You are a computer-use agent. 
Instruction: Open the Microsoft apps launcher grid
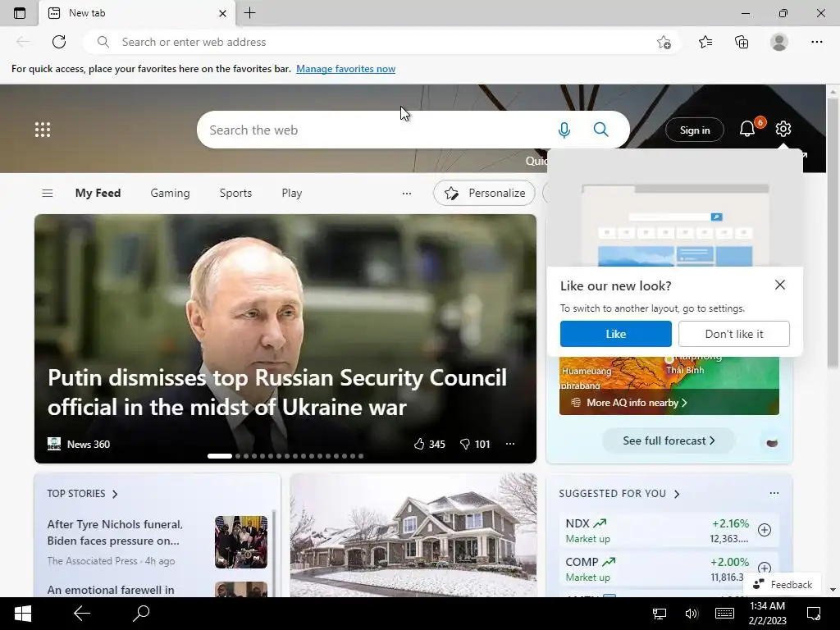tap(43, 130)
